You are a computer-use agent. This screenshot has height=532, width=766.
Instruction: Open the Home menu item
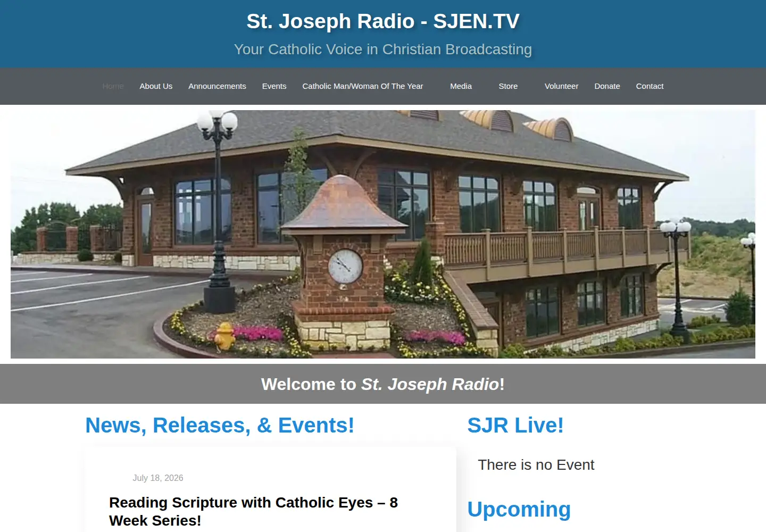click(x=113, y=86)
